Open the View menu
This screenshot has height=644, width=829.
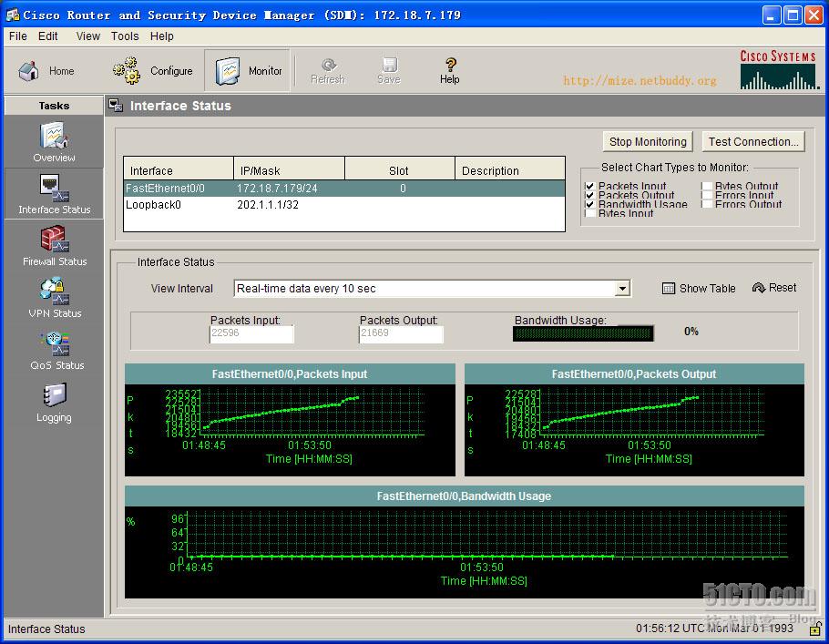pos(87,36)
